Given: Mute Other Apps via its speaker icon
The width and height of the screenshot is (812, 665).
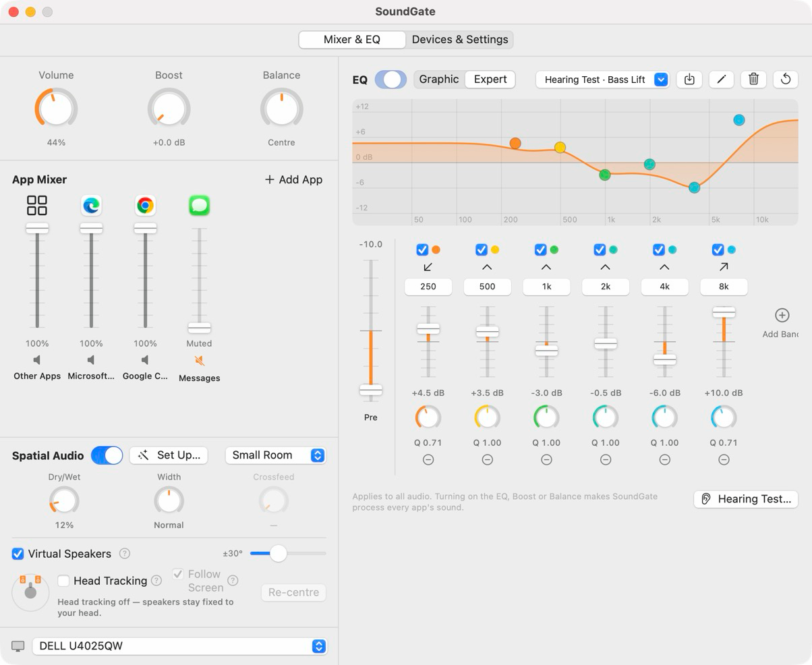Looking at the screenshot, I should coord(37,360).
